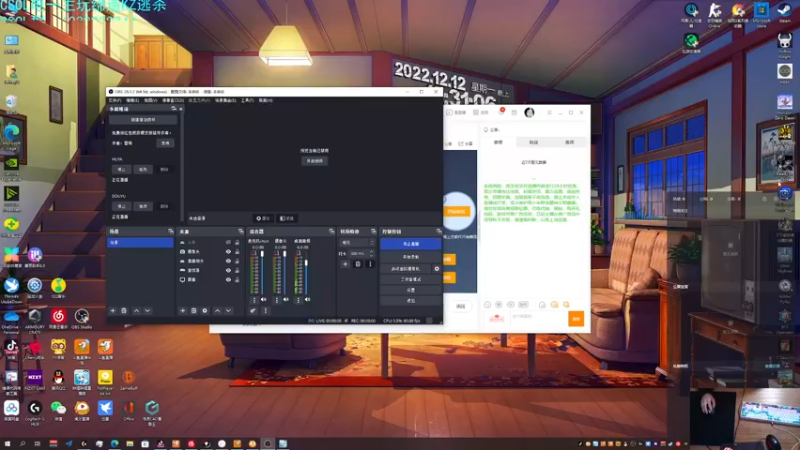Open virtual camera settings gear in Controls
800x450 pixels.
point(437,268)
